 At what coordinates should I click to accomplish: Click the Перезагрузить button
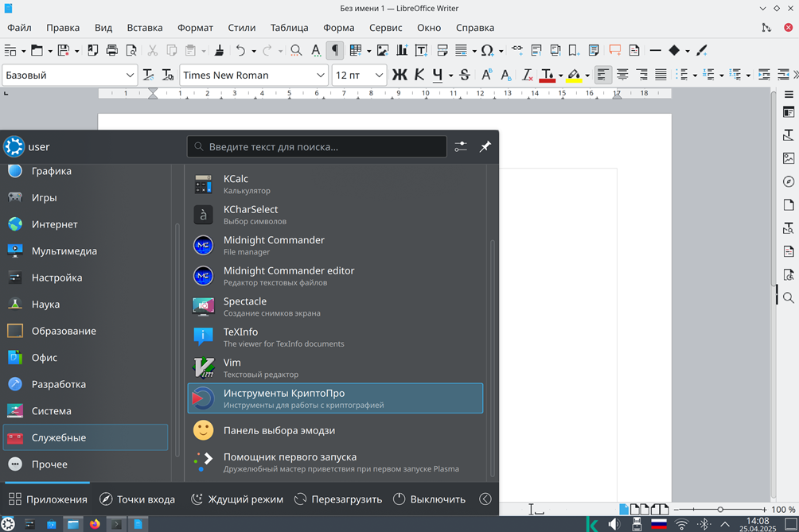click(338, 499)
